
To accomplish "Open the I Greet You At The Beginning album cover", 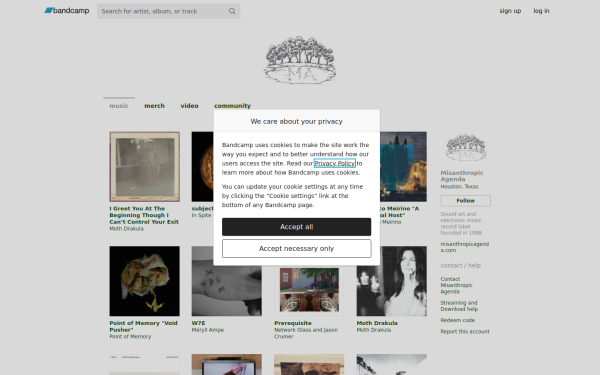I will [144, 166].
